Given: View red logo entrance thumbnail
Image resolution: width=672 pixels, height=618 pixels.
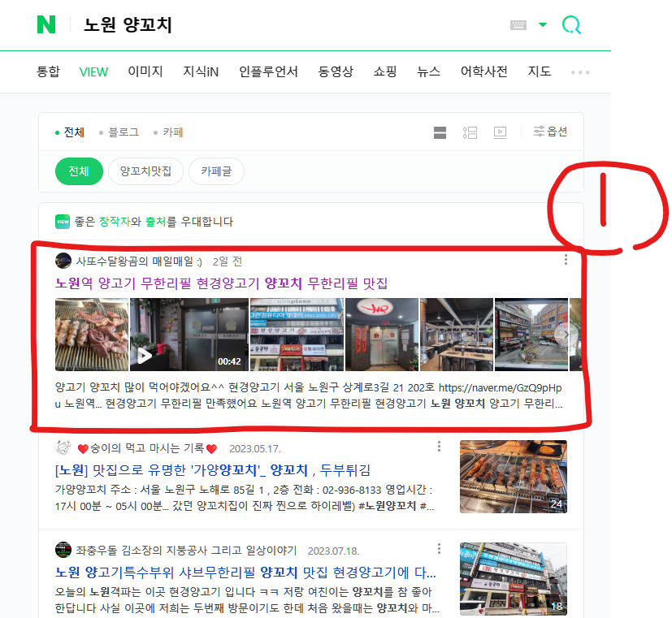Looking at the screenshot, I should pos(382,335).
